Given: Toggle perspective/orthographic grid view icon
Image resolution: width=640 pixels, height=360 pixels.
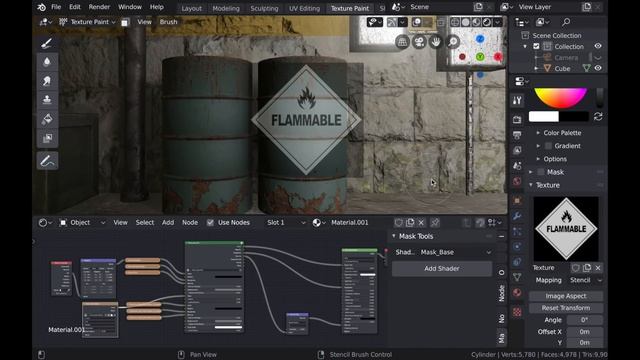Looking at the screenshot, I should pos(402,42).
